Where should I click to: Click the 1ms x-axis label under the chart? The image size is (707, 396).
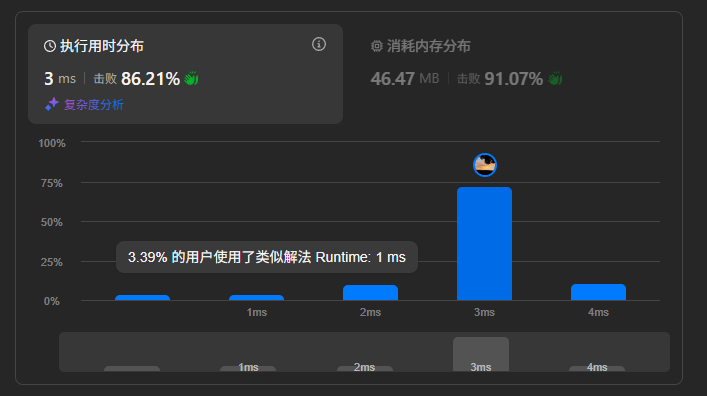[257, 312]
